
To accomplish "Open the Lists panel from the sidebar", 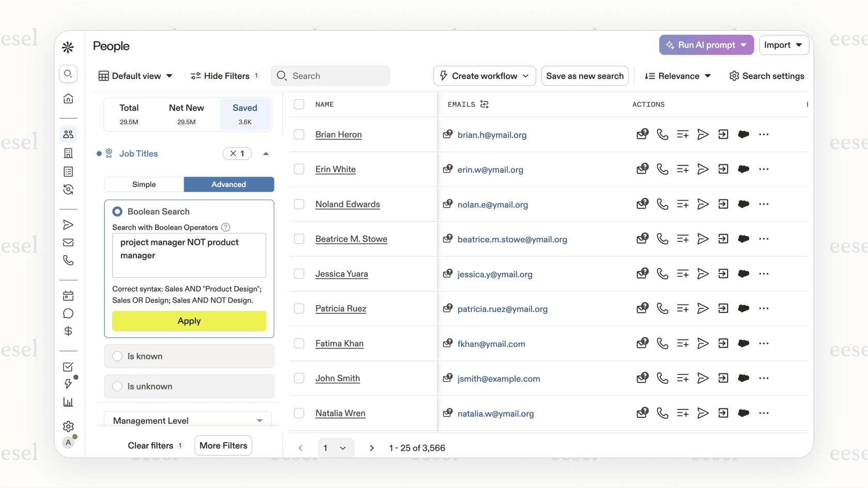I will click(x=68, y=171).
